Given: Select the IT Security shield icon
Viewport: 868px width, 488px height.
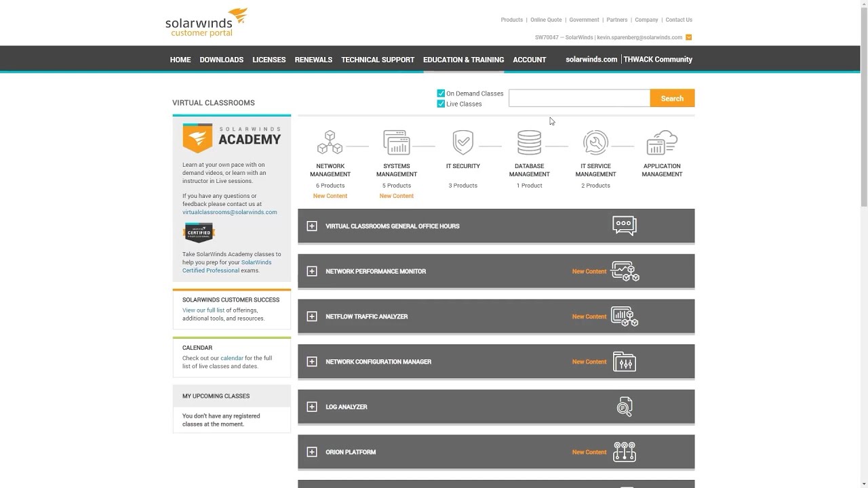Looking at the screenshot, I should (463, 142).
